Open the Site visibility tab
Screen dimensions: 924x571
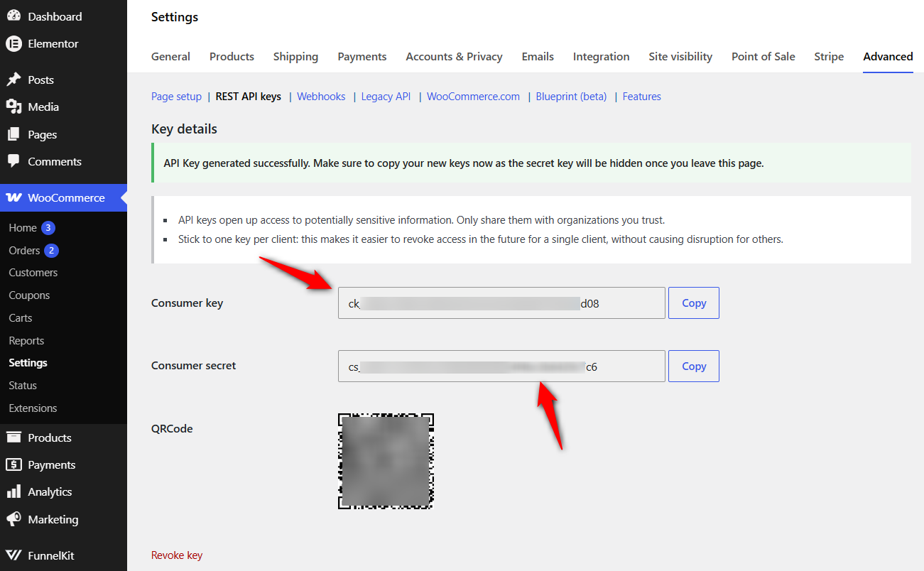coord(680,56)
